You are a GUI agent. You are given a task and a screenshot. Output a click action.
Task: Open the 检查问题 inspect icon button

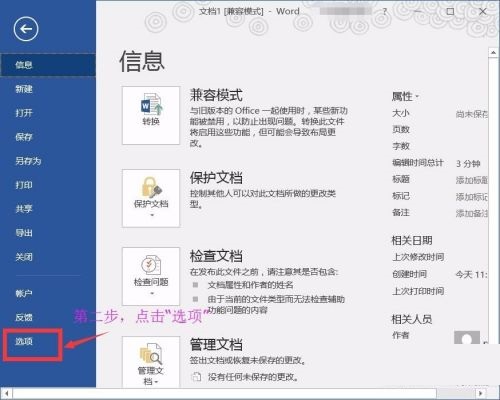point(151,276)
